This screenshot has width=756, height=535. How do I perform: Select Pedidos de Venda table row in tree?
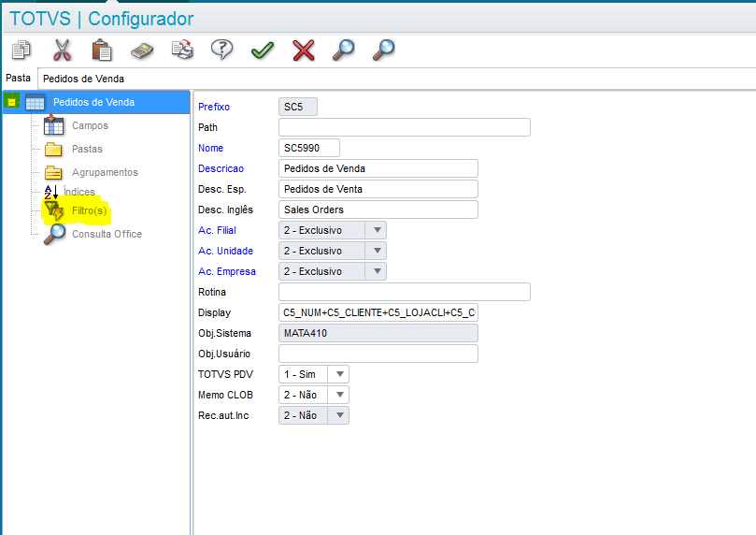[x=96, y=102]
